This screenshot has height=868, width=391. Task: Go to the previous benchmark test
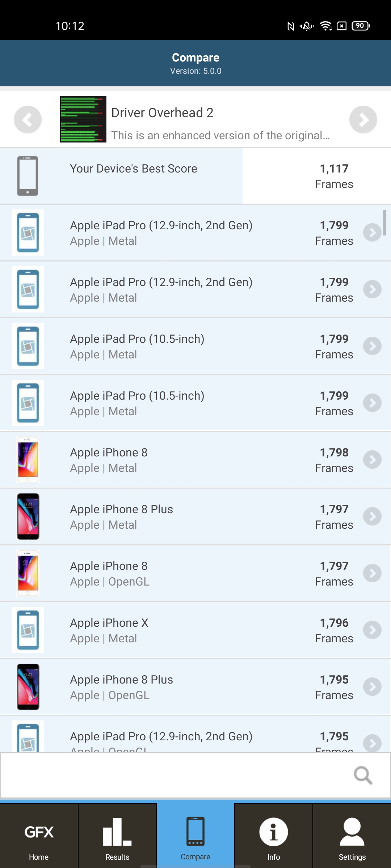[x=28, y=119]
